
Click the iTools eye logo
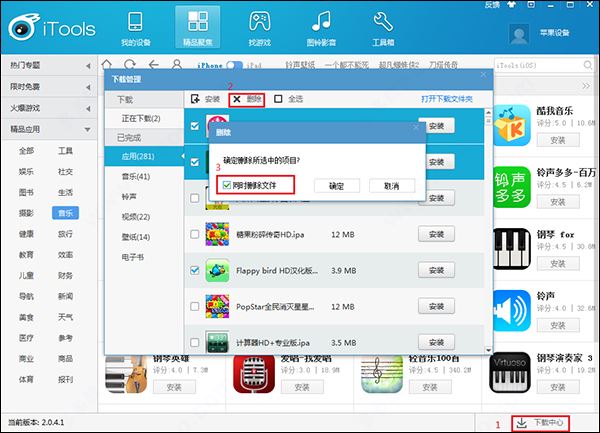click(x=24, y=27)
